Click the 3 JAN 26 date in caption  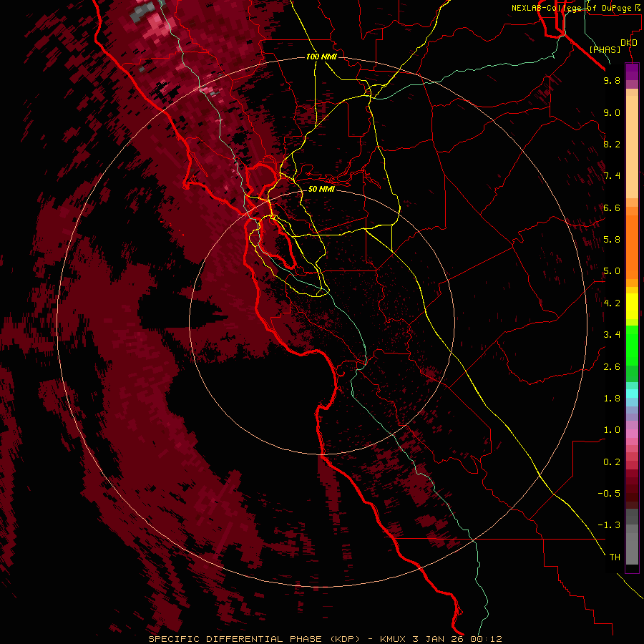coord(439,639)
